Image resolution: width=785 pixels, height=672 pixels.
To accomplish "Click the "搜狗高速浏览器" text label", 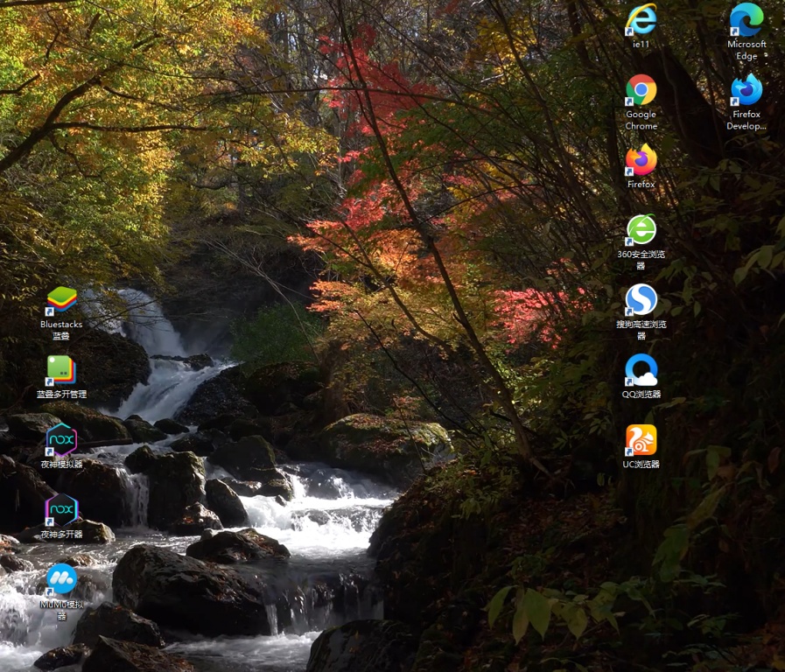I will pyautogui.click(x=641, y=330).
